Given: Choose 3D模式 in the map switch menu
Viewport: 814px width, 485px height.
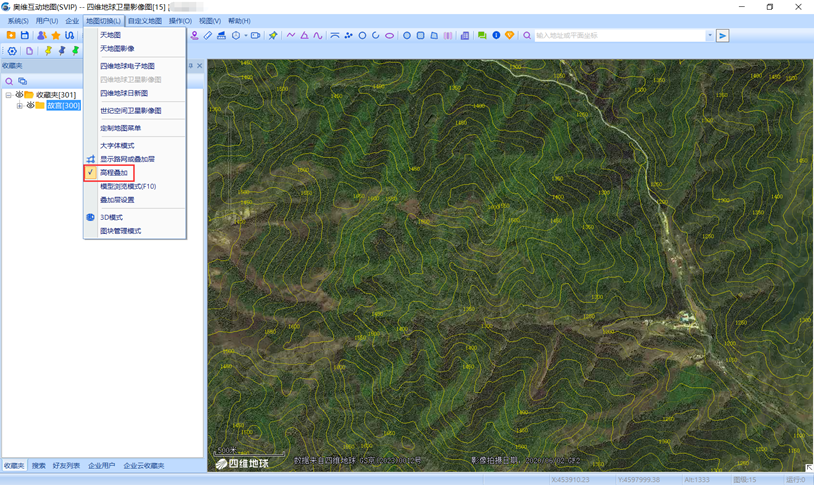Looking at the screenshot, I should pyautogui.click(x=111, y=217).
